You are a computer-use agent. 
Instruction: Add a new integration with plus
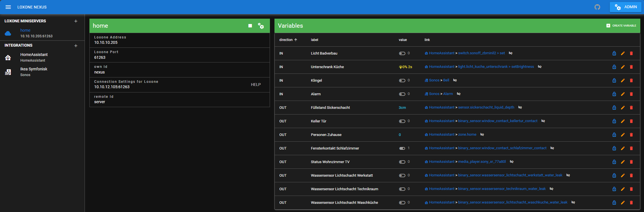click(x=76, y=46)
